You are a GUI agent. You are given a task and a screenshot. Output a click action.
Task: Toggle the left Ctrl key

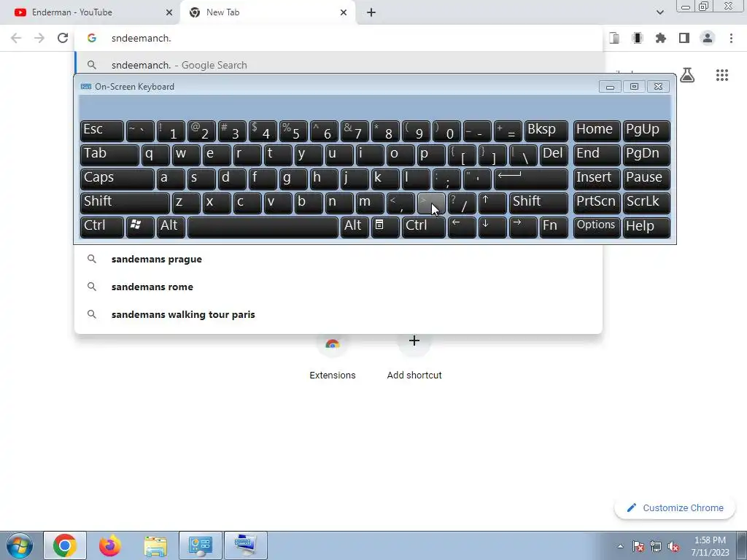[102, 227]
